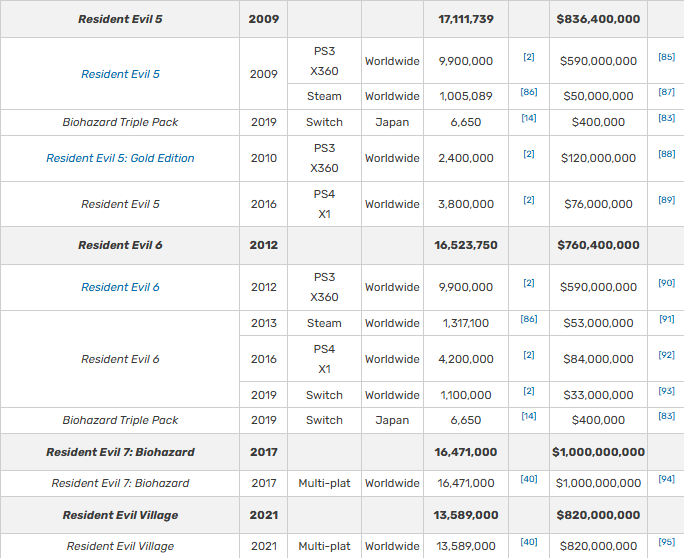The height and width of the screenshot is (558, 684).
Task: Open citation [89] next to $76,000,000
Action: (666, 200)
